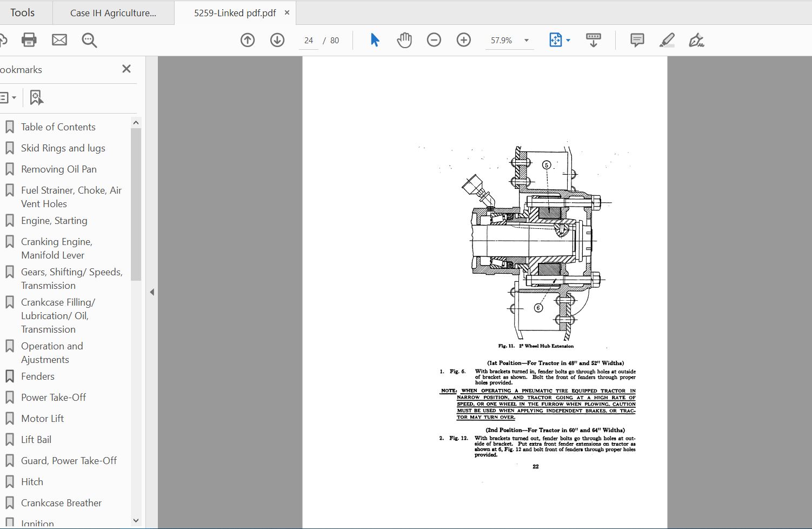Zoom in with the plus button

(x=464, y=40)
